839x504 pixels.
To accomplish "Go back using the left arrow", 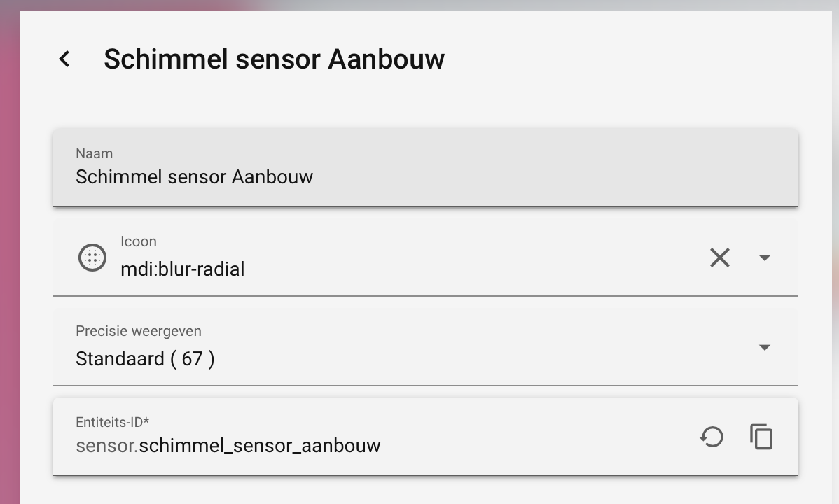I will tap(64, 59).
